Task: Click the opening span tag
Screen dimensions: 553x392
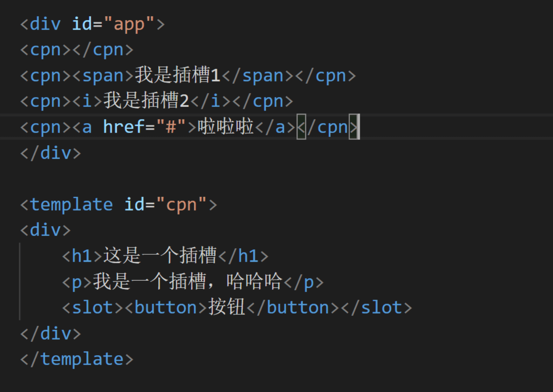Action: point(103,75)
